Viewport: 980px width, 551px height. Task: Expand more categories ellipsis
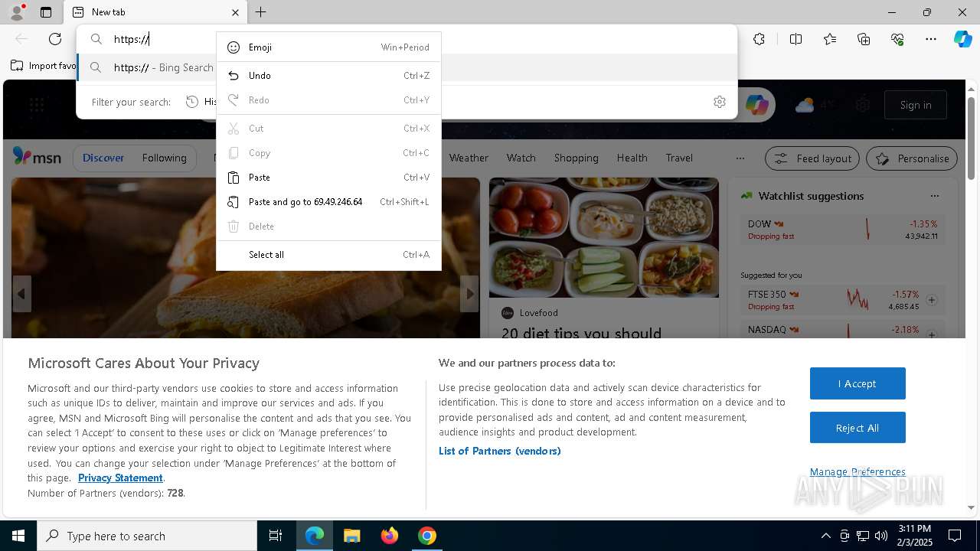tap(740, 158)
